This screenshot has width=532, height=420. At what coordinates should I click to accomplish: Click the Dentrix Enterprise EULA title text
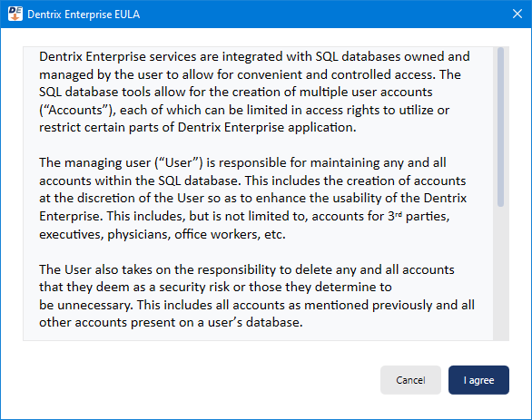[84, 15]
